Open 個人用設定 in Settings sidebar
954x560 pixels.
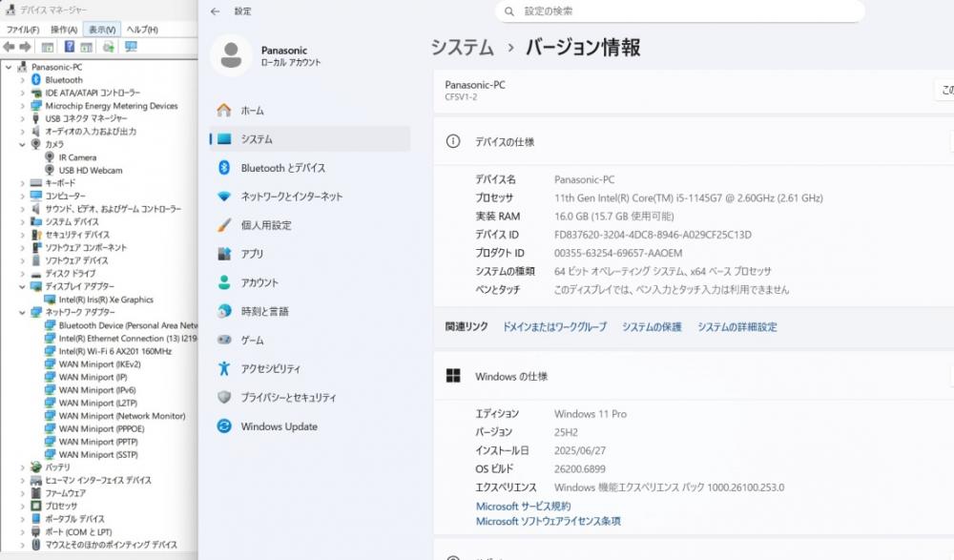[x=310, y=224]
